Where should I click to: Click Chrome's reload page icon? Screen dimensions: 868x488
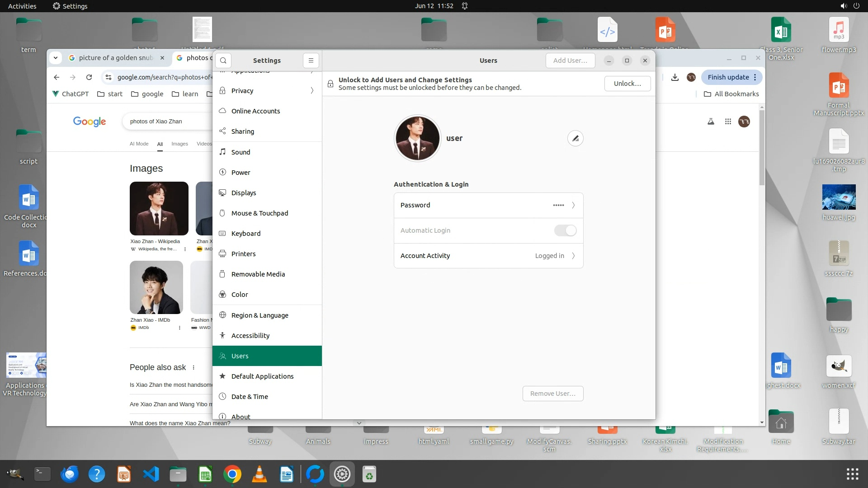coord(89,77)
